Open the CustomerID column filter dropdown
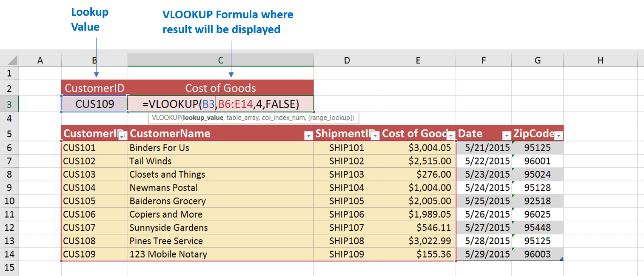The image size is (644, 276). pos(123,135)
